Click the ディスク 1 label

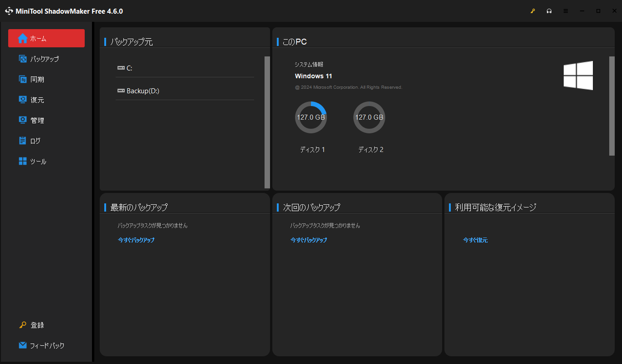pos(312,150)
